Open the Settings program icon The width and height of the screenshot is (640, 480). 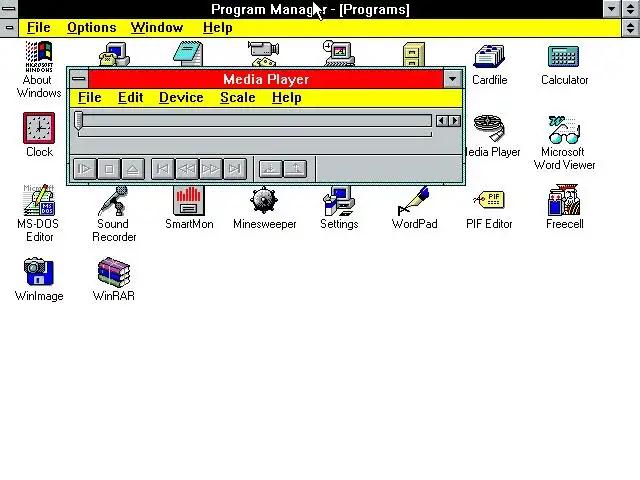coord(339,201)
